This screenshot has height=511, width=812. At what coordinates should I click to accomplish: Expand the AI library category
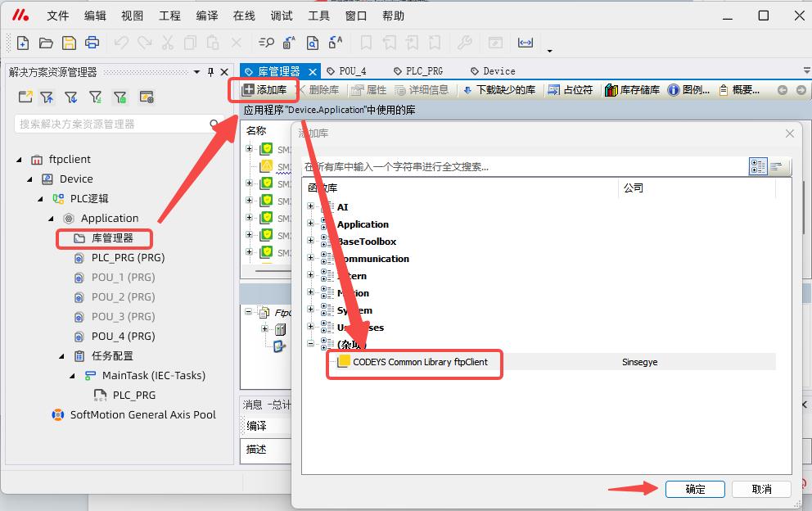pos(311,207)
